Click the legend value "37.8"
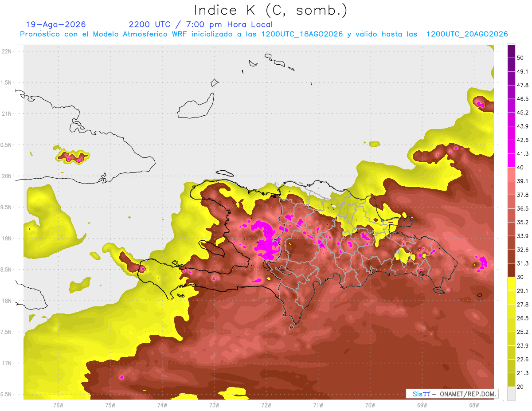The height and width of the screenshot is (411, 532). pos(522,195)
